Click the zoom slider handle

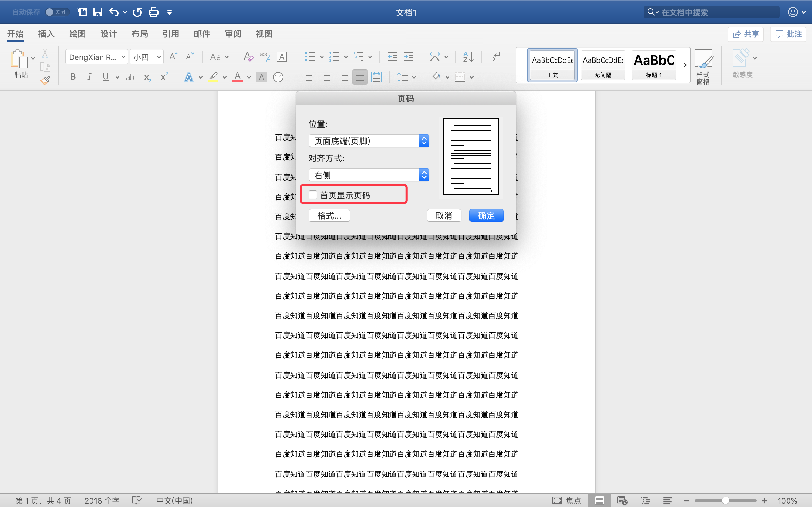pyautogui.click(x=725, y=500)
